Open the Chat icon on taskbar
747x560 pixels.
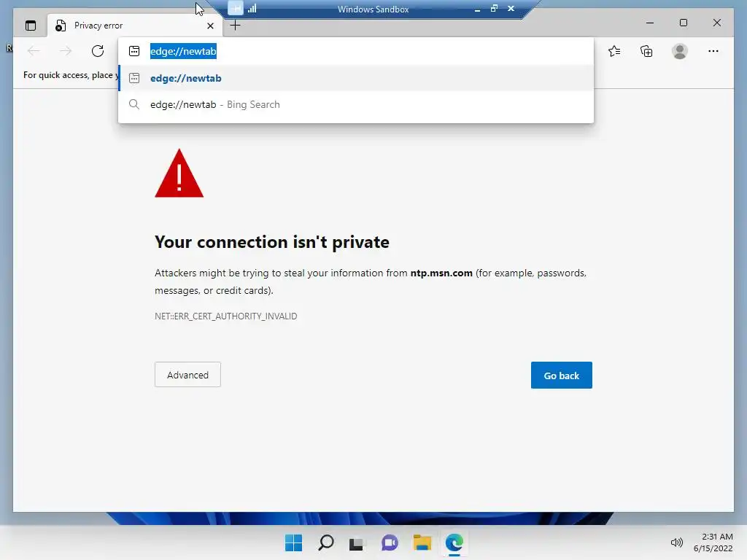point(390,542)
